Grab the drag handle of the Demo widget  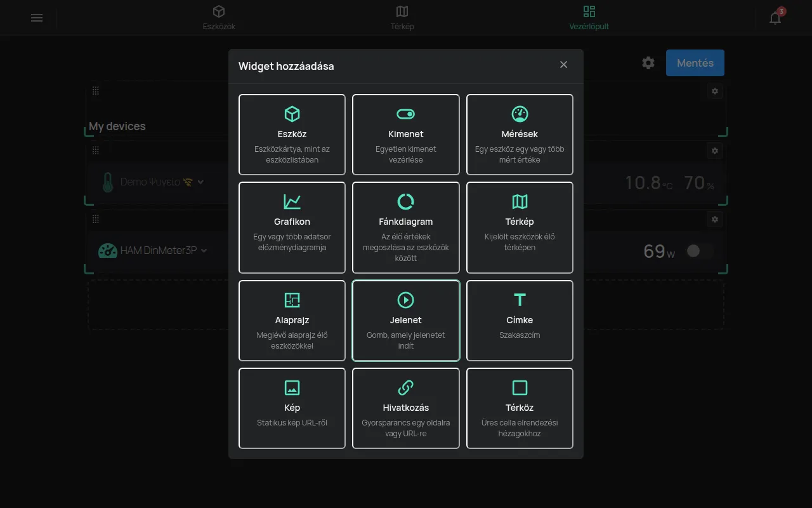point(96,150)
